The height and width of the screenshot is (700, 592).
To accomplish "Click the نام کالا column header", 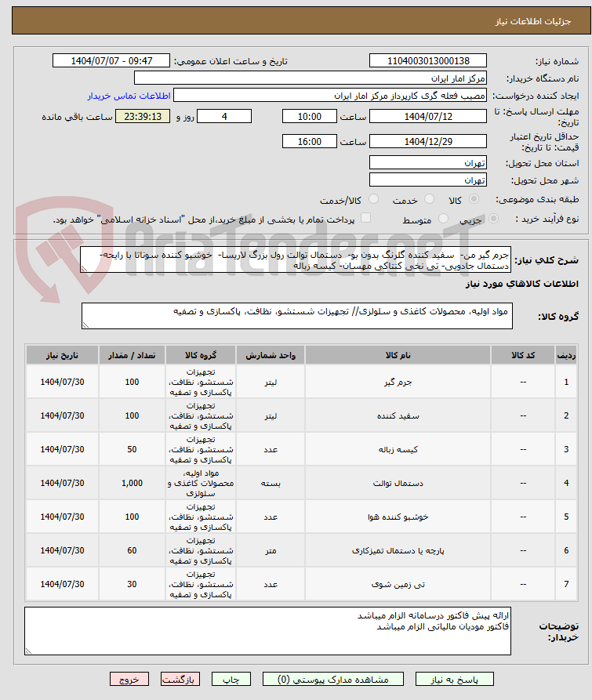I will [398, 355].
